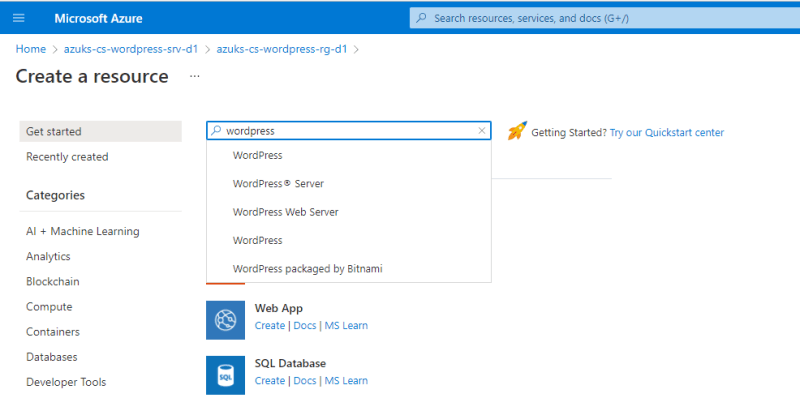800x398 pixels.
Task: Open Web App Docs link
Action: 305,326
